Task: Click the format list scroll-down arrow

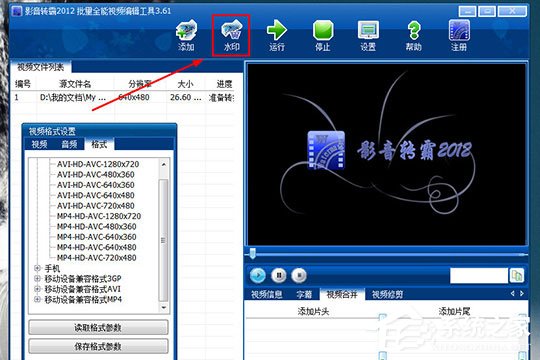Action: click(164, 307)
